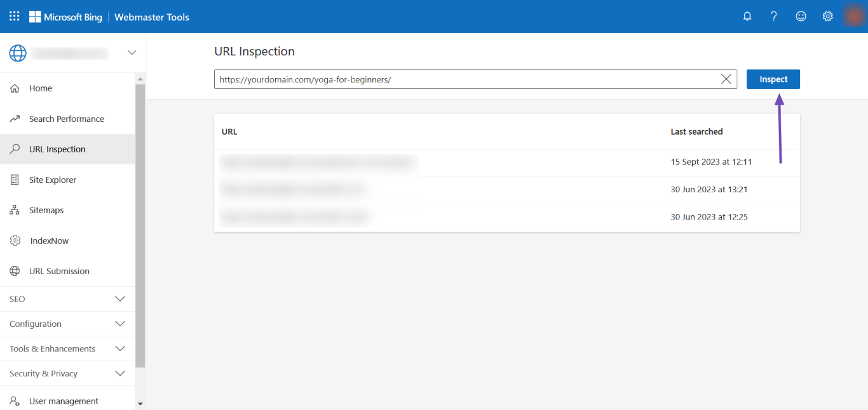Click the globe site icon
The width and height of the screenshot is (868, 410).
pos(18,53)
